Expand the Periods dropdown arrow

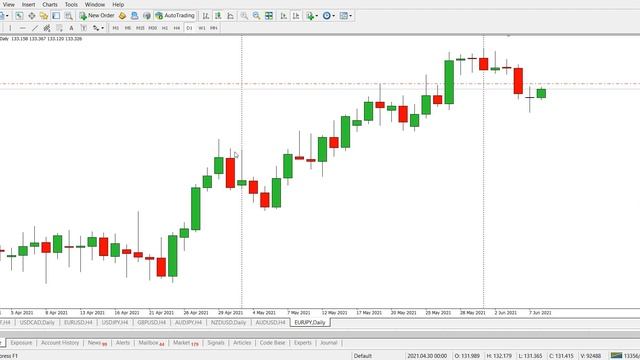pos(333,16)
